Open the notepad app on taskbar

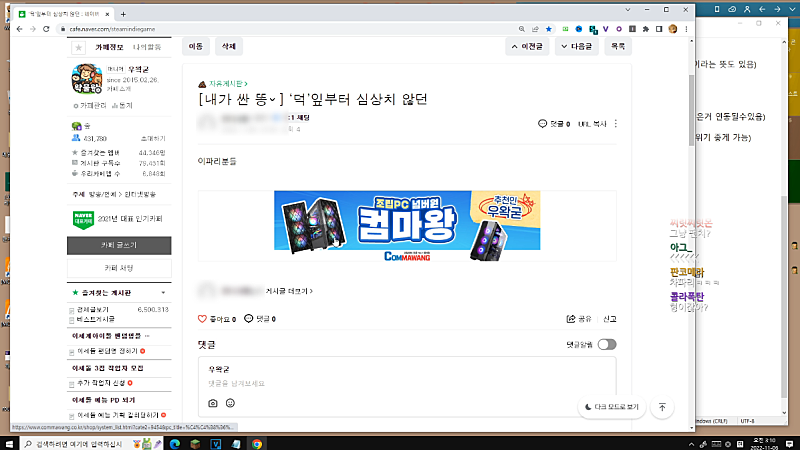click(236, 444)
